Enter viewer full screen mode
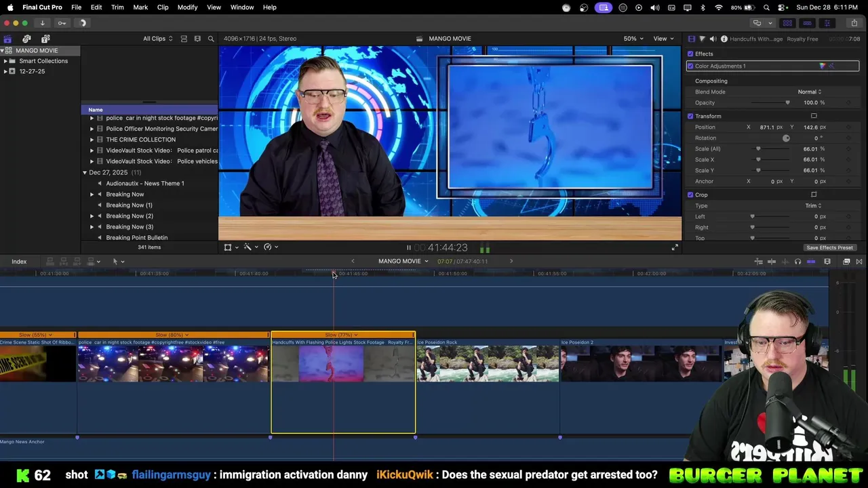Image resolution: width=868 pixels, height=488 pixels. tap(675, 247)
